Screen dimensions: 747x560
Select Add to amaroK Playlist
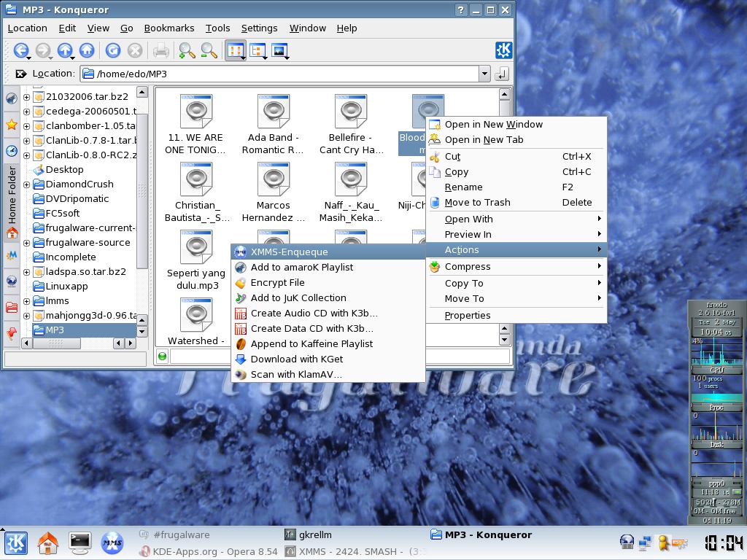coord(328,267)
